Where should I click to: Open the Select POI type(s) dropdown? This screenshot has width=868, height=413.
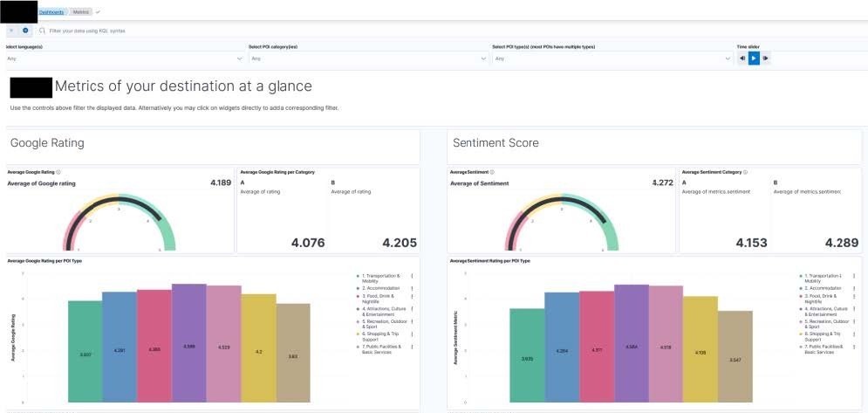click(612, 59)
